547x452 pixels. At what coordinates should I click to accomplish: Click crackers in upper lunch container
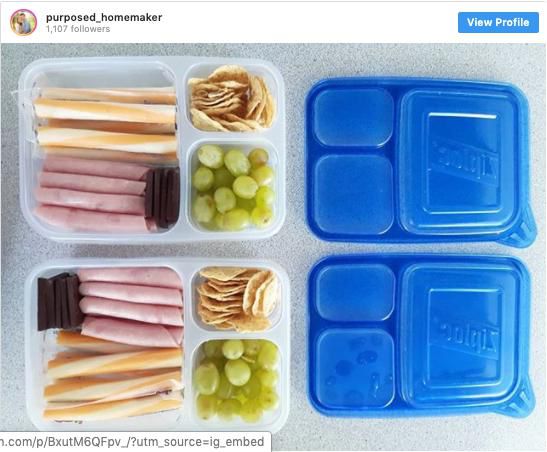pyautogui.click(x=232, y=98)
